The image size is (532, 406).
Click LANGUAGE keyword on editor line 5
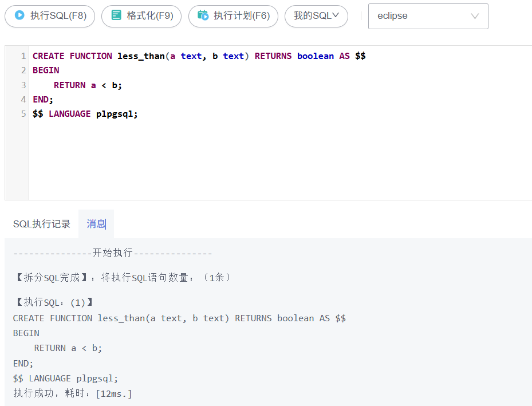(69, 113)
